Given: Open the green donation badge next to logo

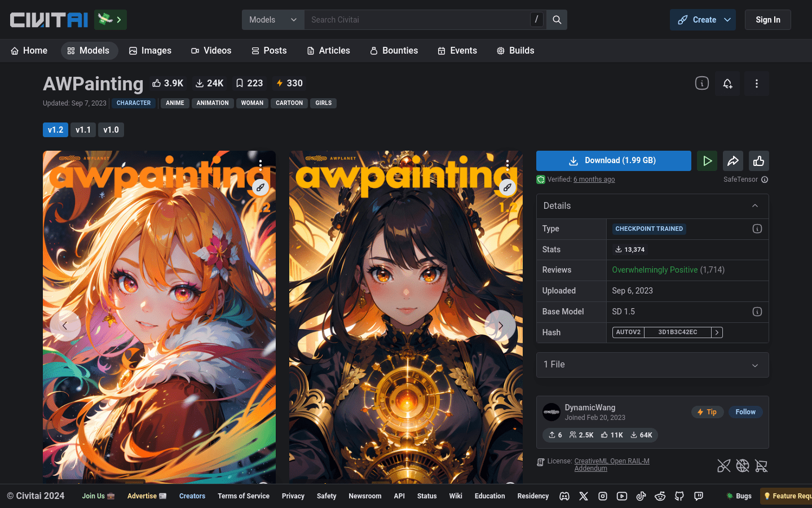Looking at the screenshot, I should point(111,20).
